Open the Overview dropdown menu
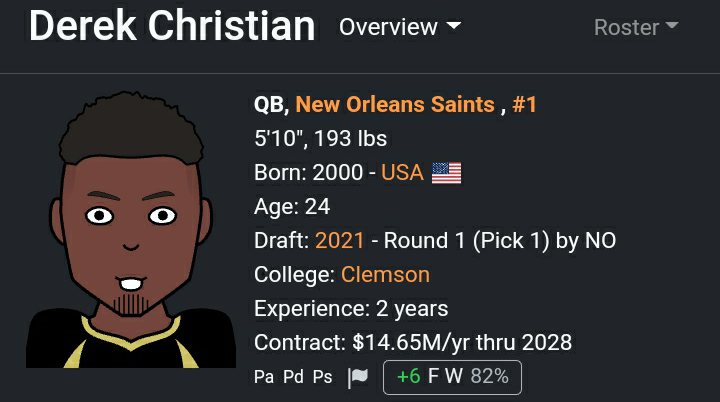 tap(399, 27)
